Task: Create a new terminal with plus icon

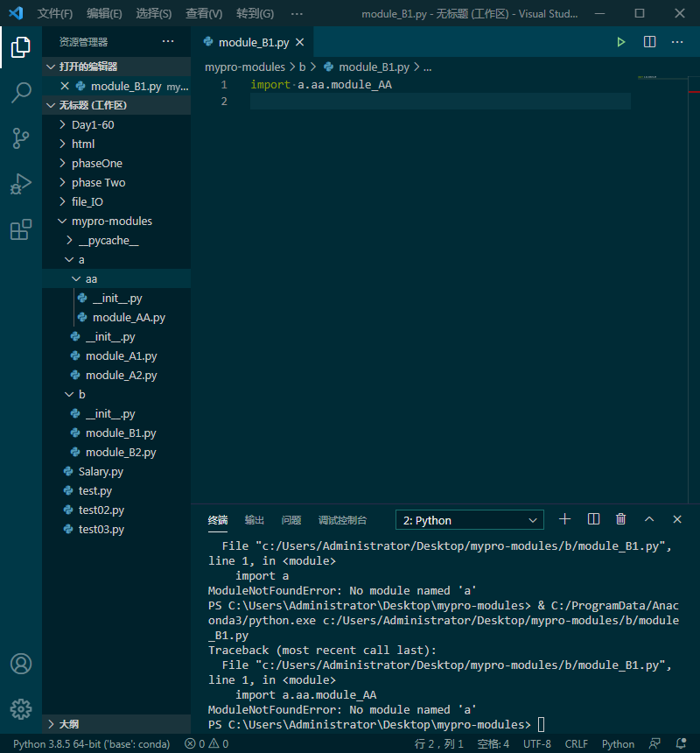Action: pos(564,519)
